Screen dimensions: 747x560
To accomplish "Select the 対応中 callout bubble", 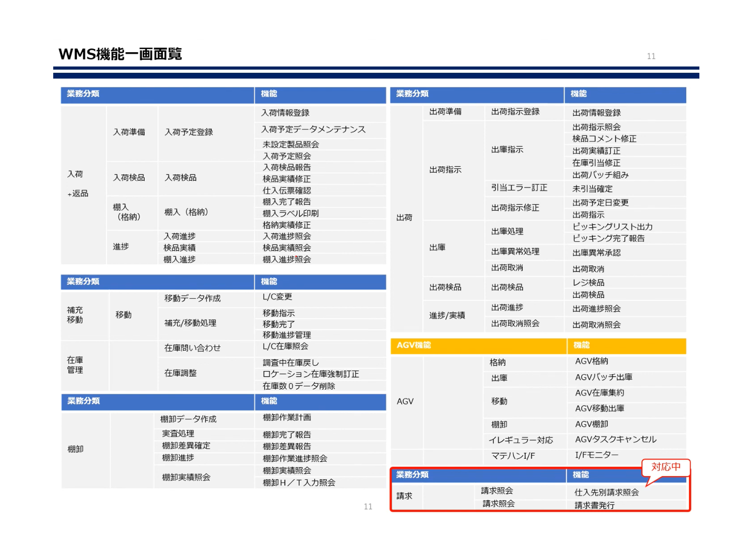I will pos(666,467).
